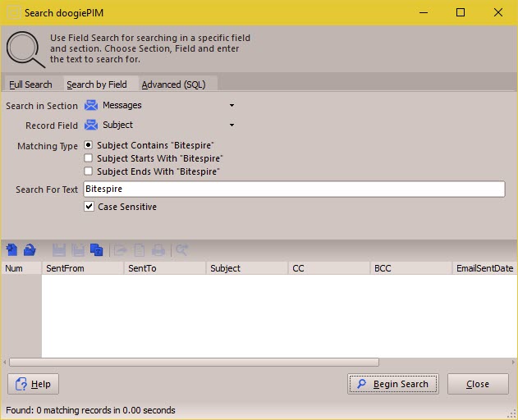Click the doogiePIM app icon in title bar
Image resolution: width=518 pixels, height=420 pixels.
tap(14, 13)
